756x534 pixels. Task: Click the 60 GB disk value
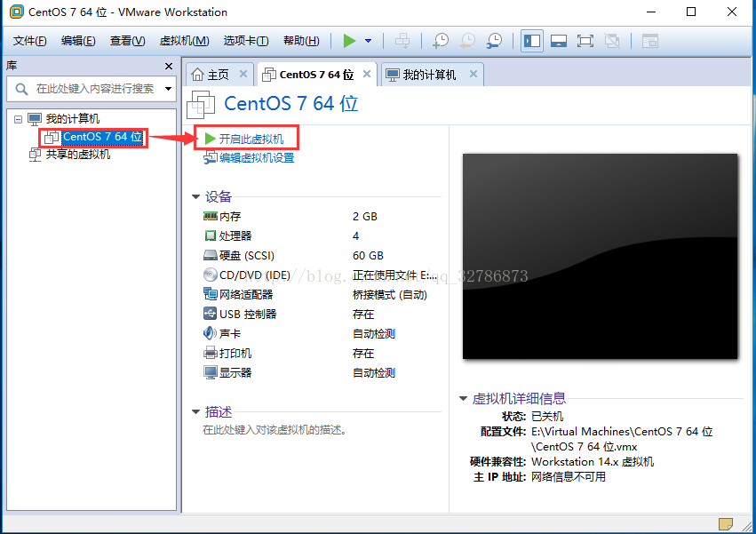click(x=368, y=256)
